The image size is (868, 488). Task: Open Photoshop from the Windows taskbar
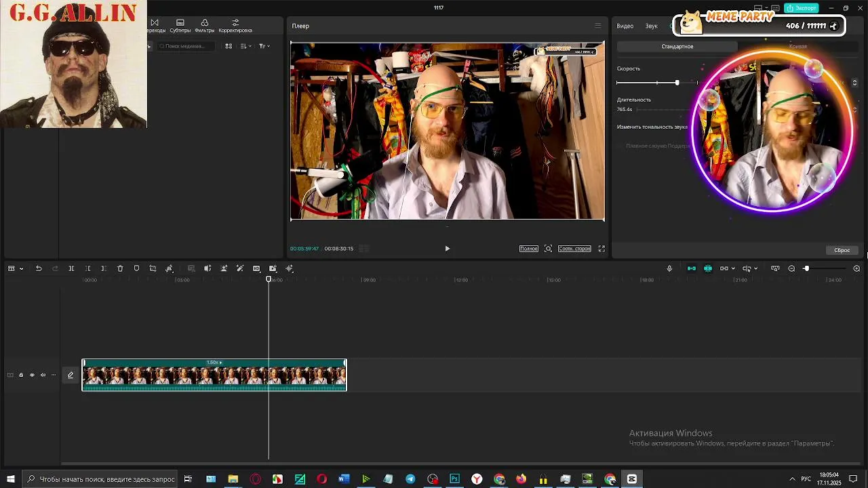coord(454,479)
